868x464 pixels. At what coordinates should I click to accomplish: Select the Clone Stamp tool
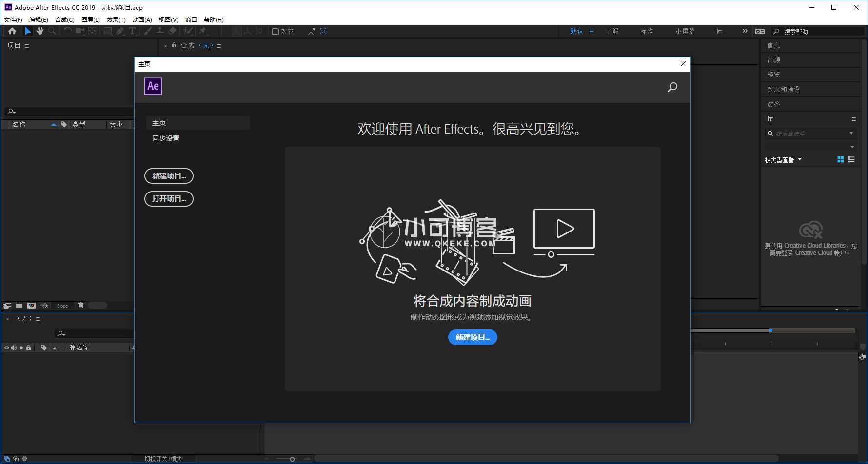point(160,31)
